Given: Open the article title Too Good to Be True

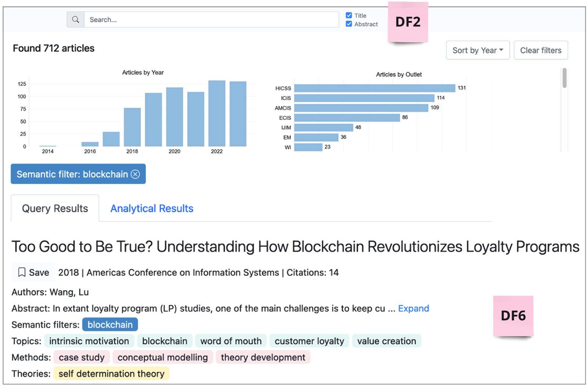Looking at the screenshot, I should (295, 247).
